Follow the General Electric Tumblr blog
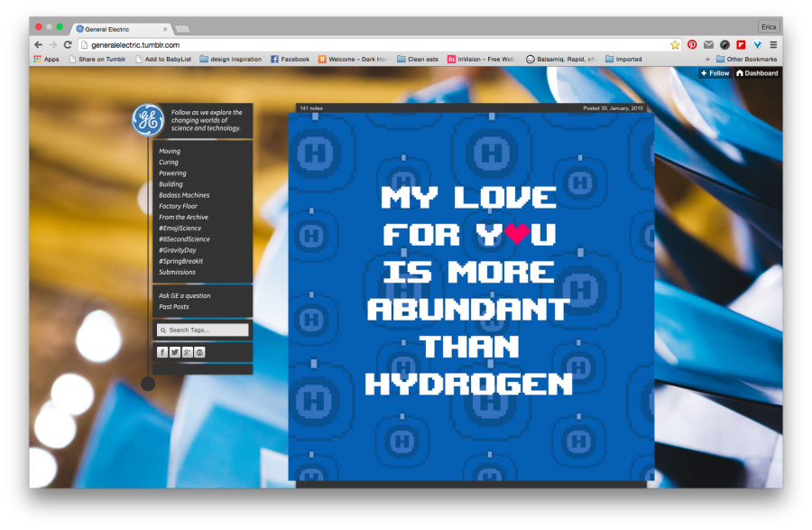Viewport: 812px width, 530px height. 715,73
